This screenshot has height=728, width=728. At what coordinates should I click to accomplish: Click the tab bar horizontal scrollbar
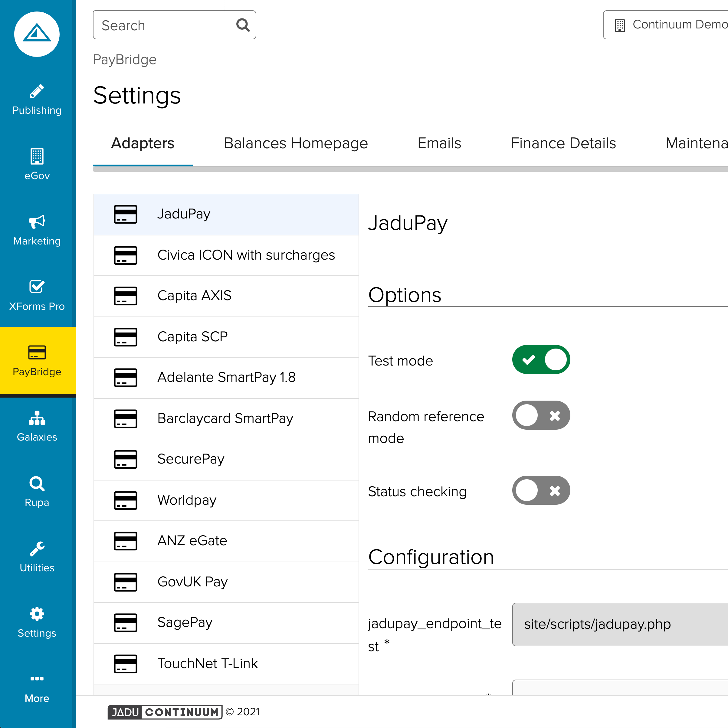pos(410,169)
